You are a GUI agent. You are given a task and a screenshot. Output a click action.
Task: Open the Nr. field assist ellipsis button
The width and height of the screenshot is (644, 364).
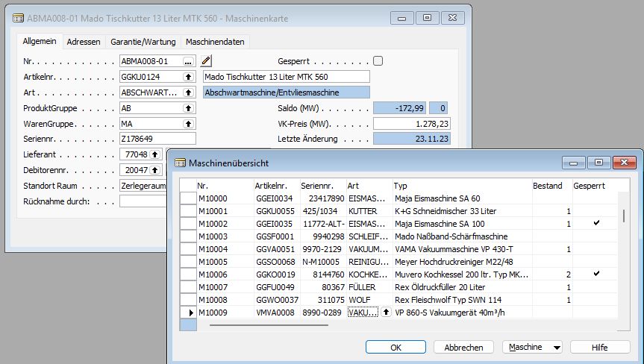188,62
